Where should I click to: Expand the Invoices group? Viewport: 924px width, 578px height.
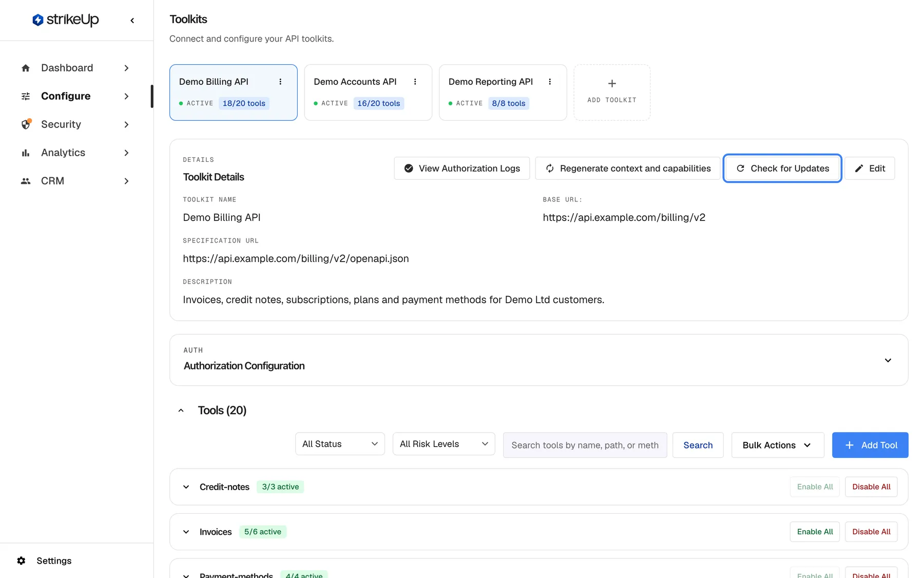[186, 532]
